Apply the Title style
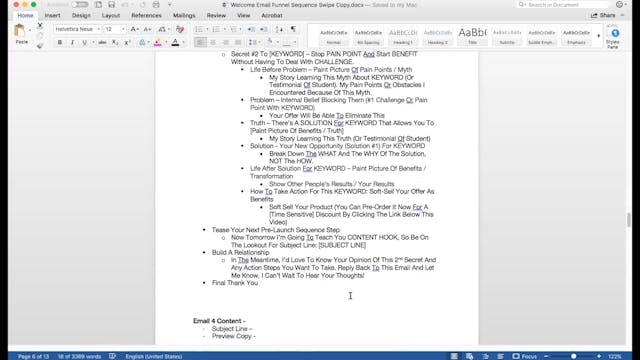 [x=472, y=36]
